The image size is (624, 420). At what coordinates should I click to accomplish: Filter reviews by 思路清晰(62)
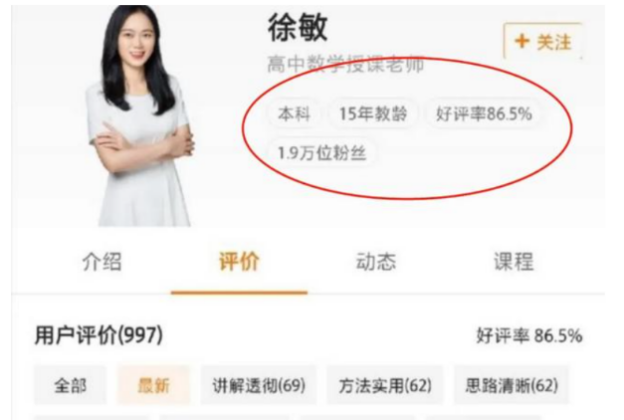(511, 385)
